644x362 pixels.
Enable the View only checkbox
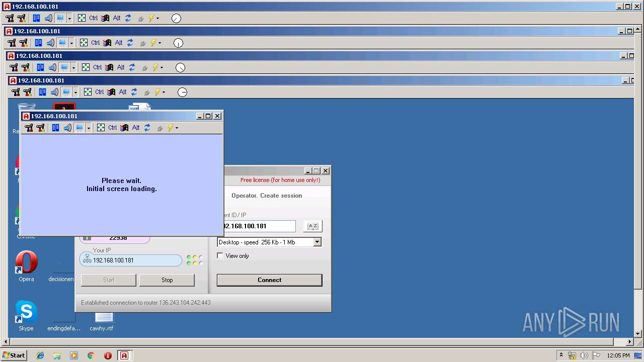pos(220,255)
